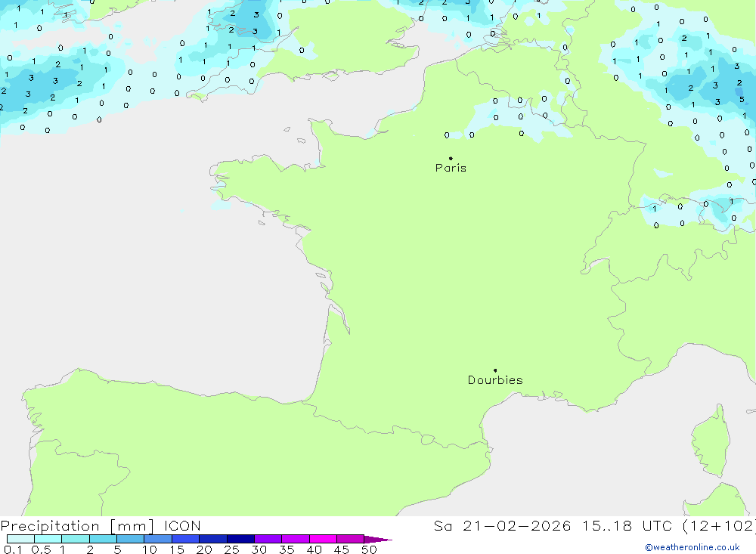This screenshot has height=554, width=756.
Task: Pick the 40–45 mm magenta legend swatch
Action: tap(323, 539)
